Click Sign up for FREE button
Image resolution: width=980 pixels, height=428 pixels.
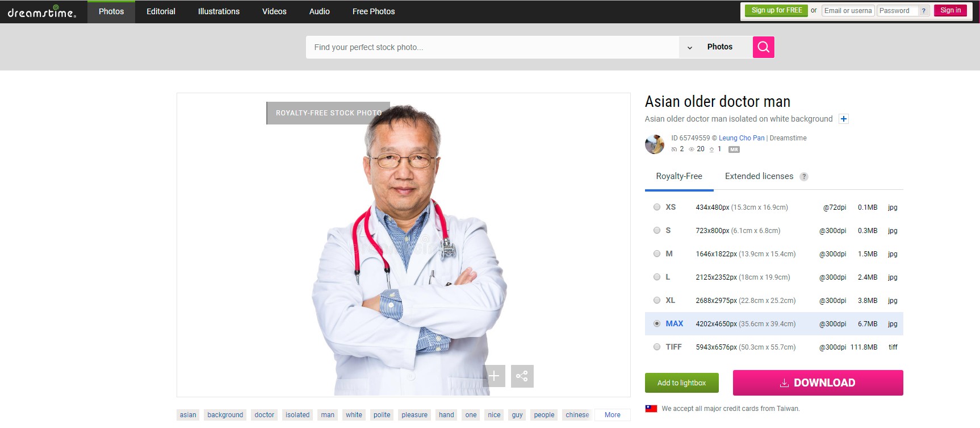point(776,11)
